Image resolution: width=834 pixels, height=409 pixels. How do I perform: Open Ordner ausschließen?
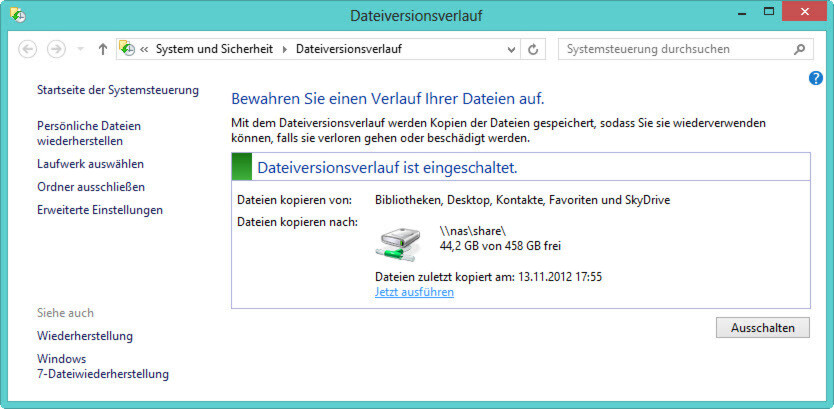point(91,187)
